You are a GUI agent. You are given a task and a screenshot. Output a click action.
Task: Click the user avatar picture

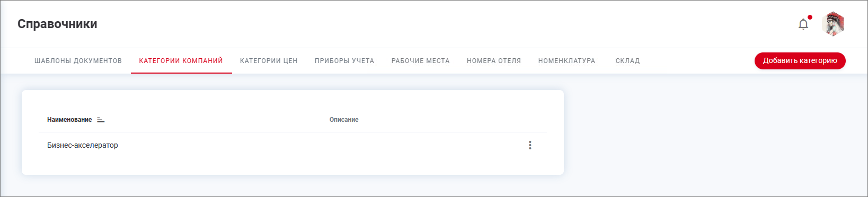point(833,24)
